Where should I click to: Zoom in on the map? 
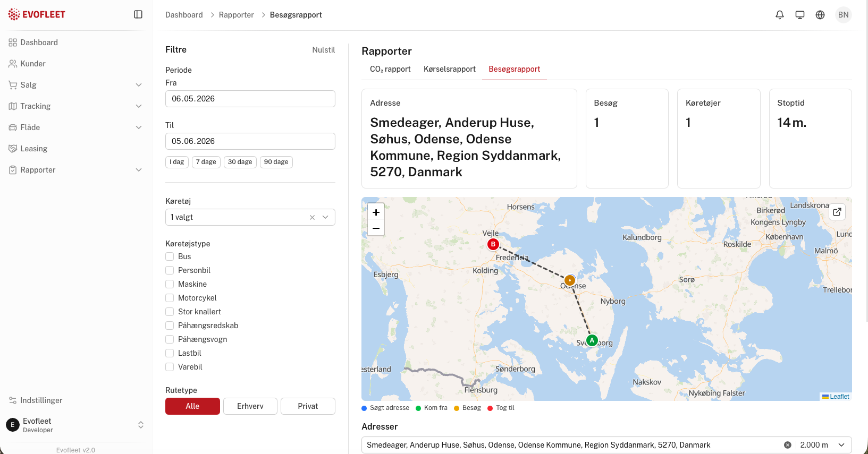(376, 212)
